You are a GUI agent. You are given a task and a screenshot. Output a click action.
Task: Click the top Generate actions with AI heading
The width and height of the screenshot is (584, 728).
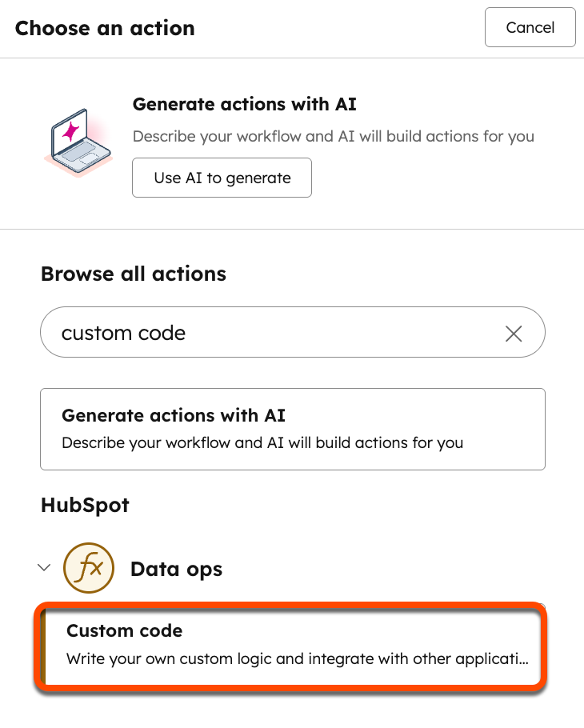tap(244, 104)
